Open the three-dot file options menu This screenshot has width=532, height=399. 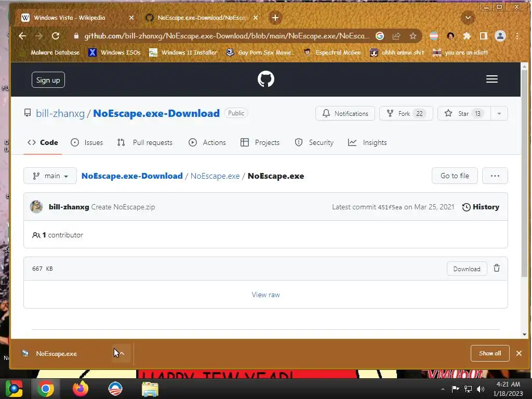point(495,176)
